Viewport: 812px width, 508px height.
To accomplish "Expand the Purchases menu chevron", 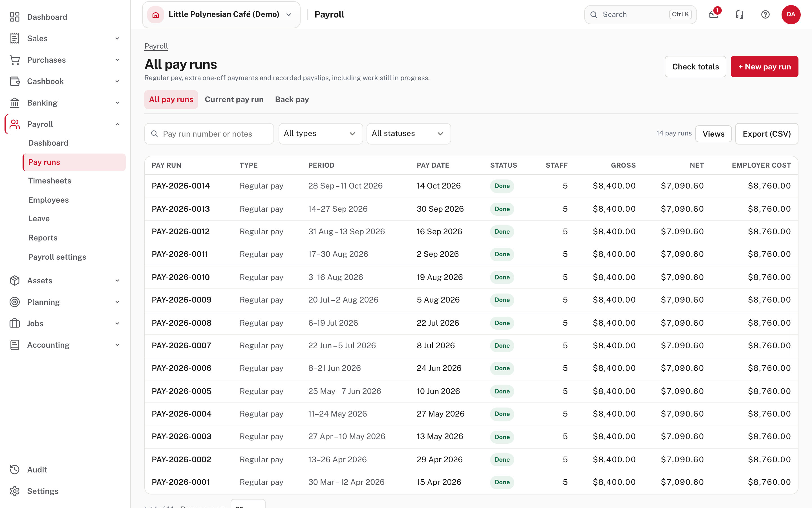I will [x=118, y=60].
